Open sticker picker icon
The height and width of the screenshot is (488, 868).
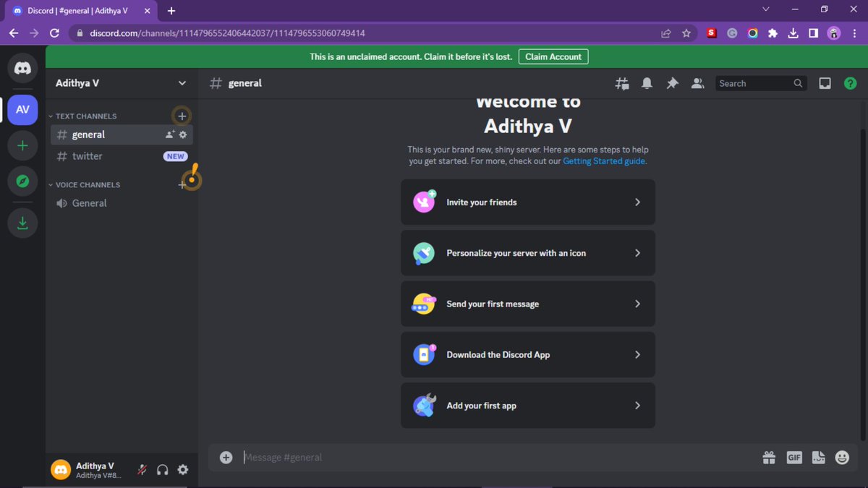click(x=818, y=457)
